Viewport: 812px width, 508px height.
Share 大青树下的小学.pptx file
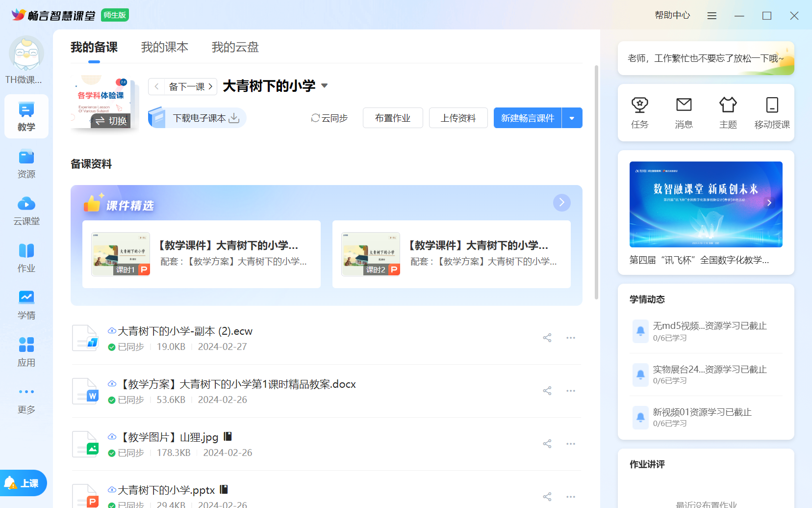pyautogui.click(x=547, y=497)
